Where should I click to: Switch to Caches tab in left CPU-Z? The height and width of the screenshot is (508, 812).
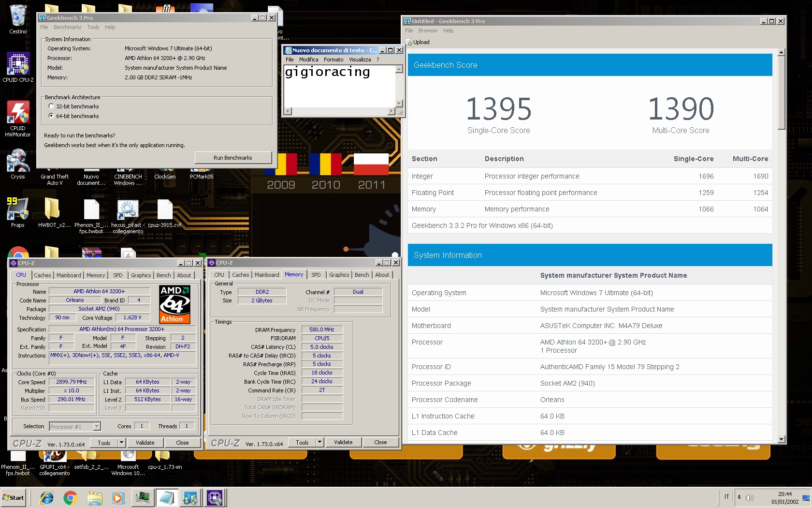click(42, 275)
